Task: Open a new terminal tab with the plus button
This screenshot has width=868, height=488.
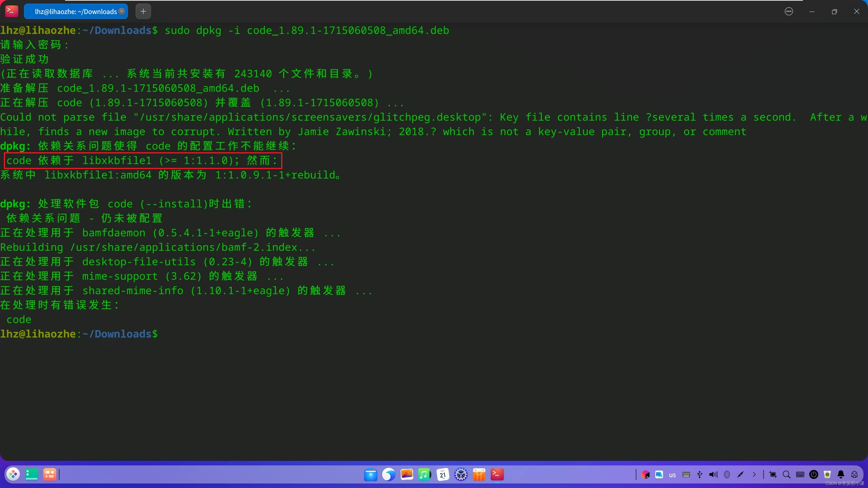Action: point(143,11)
